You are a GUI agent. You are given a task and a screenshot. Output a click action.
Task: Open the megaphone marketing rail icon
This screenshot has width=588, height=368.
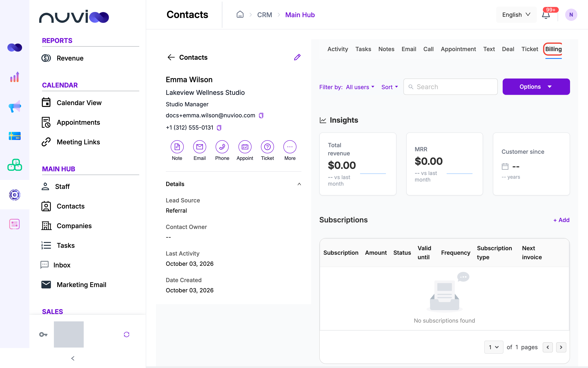pos(14,106)
